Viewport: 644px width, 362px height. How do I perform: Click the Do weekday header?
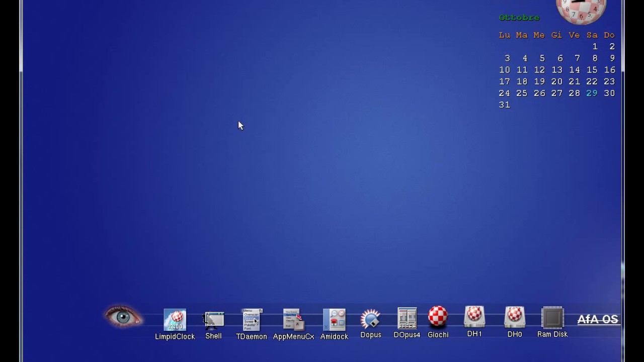pos(609,35)
